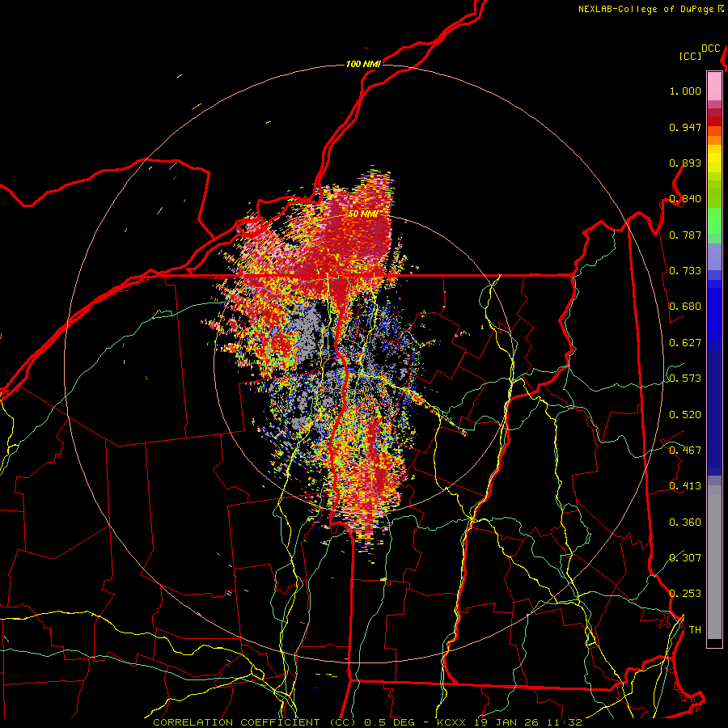Select the 0.413 legend value
Image resolution: width=728 pixels, height=728 pixels.
point(685,486)
